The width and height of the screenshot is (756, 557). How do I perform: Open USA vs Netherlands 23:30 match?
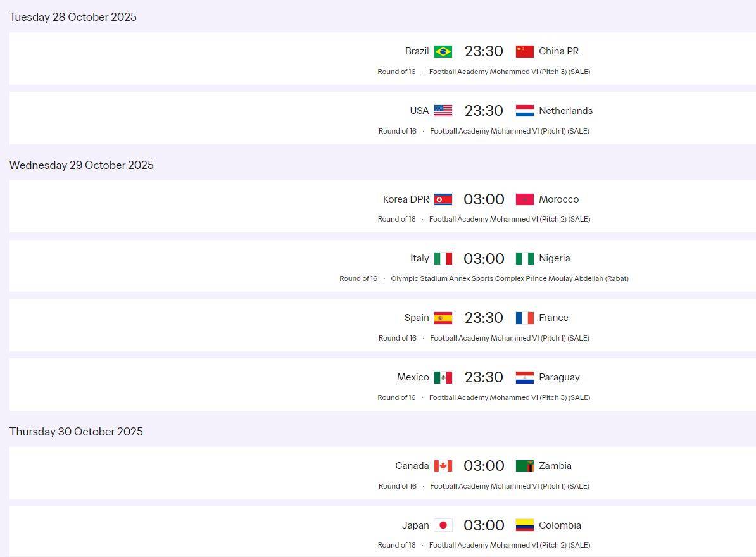484,111
